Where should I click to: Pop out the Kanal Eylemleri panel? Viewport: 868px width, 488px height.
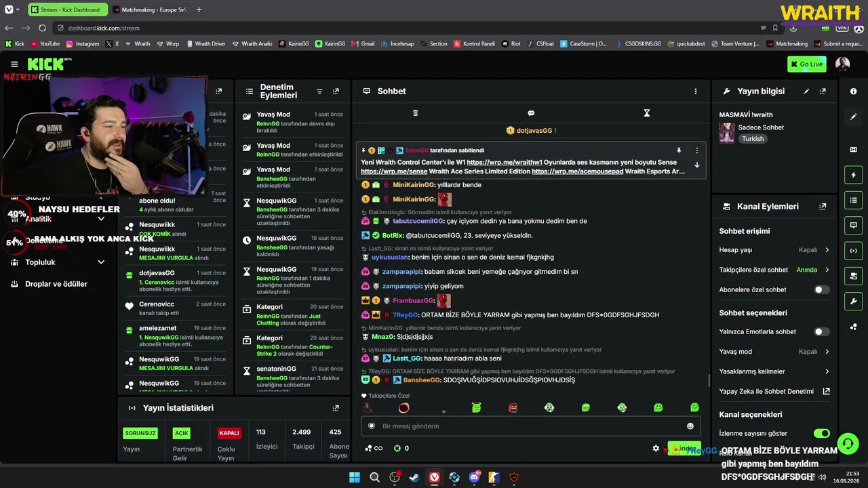(823, 207)
